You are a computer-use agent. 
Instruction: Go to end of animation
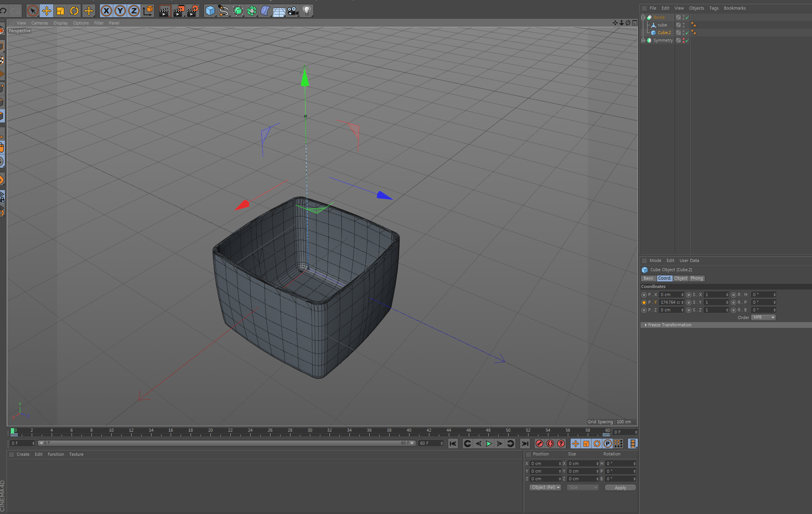tap(525, 444)
